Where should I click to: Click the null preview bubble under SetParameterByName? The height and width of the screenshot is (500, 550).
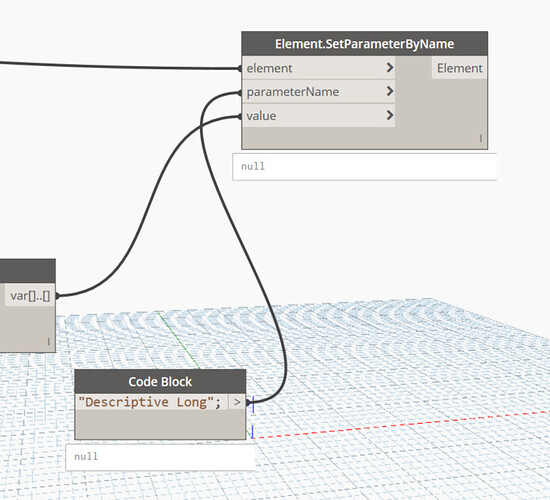coord(364,167)
